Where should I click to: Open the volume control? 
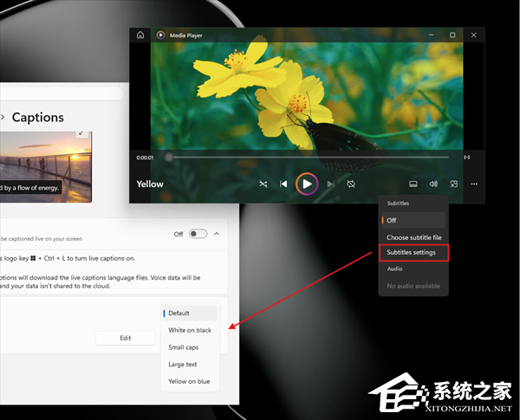pos(433,184)
